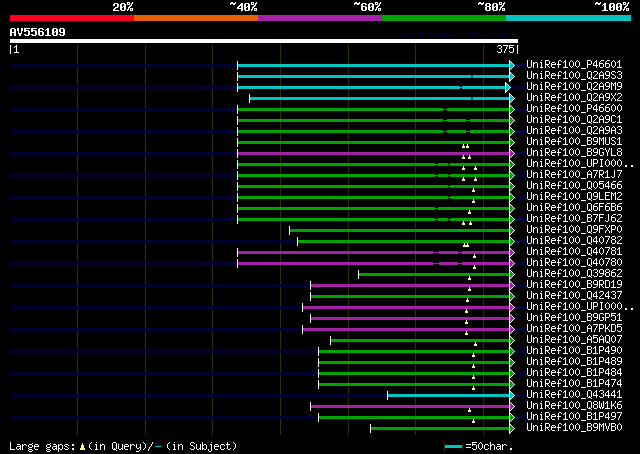This screenshot has height=454, width=640.
Task: Open the UniRef100_Q2A9C1 hit label
Action: tap(574, 120)
